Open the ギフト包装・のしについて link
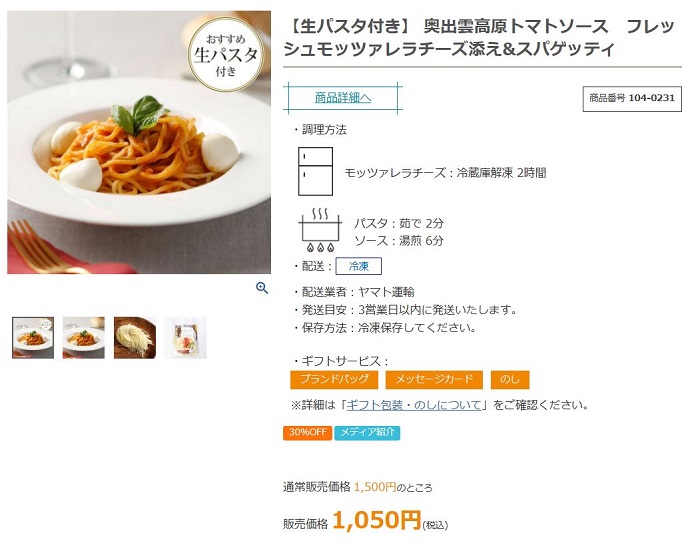Image resolution: width=700 pixels, height=549 pixels. (414, 405)
